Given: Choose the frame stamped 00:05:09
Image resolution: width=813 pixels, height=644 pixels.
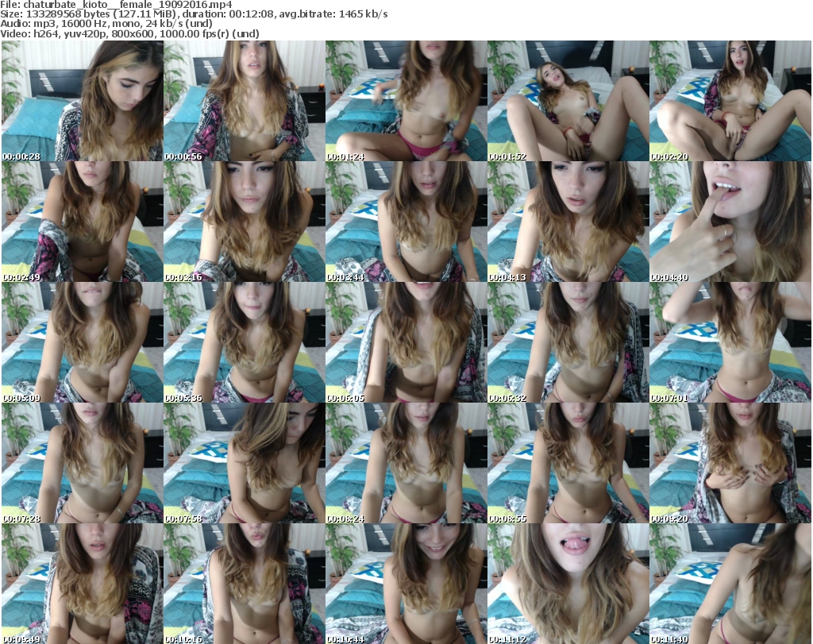Looking at the screenshot, I should pyautogui.click(x=83, y=343).
